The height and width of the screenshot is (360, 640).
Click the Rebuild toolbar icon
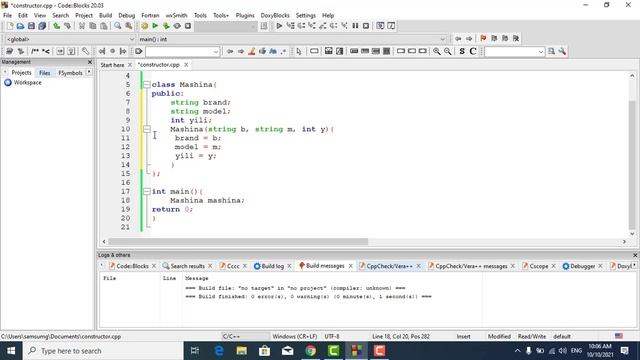pyautogui.click(x=177, y=26)
